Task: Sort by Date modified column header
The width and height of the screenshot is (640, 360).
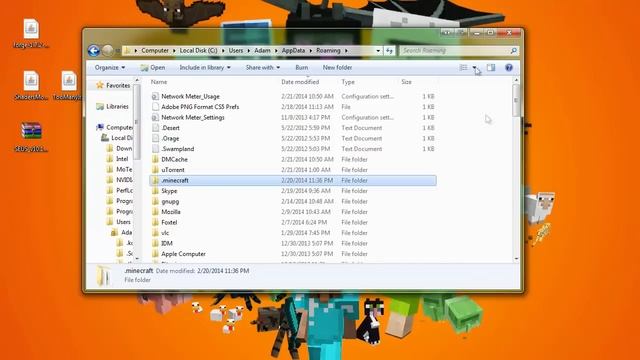Action: [300, 82]
